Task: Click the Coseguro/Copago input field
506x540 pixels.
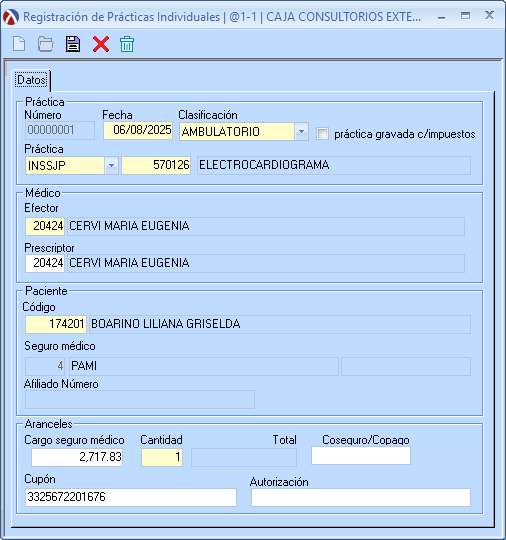Action: click(361, 456)
